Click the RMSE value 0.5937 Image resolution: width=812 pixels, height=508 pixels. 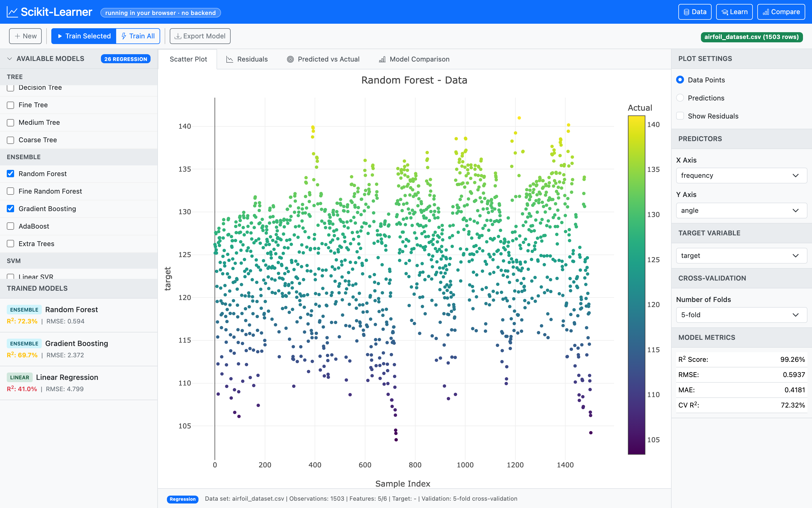click(794, 375)
